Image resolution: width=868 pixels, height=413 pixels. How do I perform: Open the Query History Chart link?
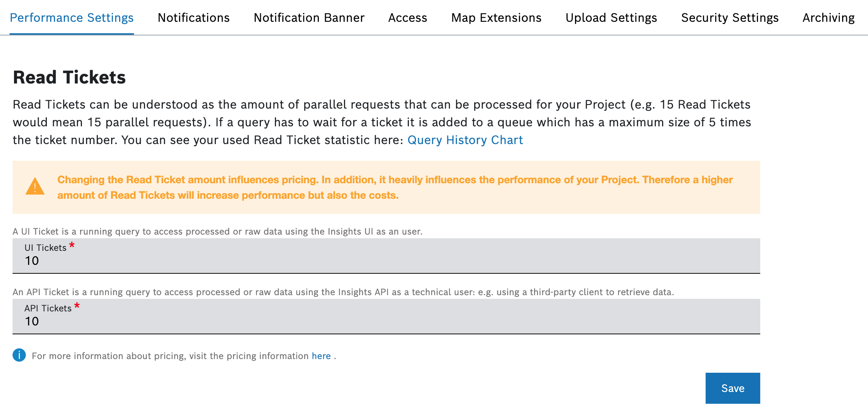point(465,140)
